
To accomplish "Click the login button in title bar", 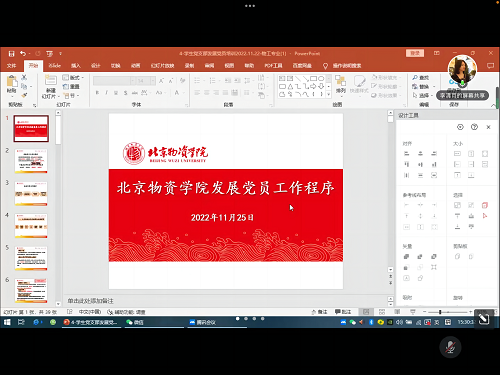I will [415, 53].
